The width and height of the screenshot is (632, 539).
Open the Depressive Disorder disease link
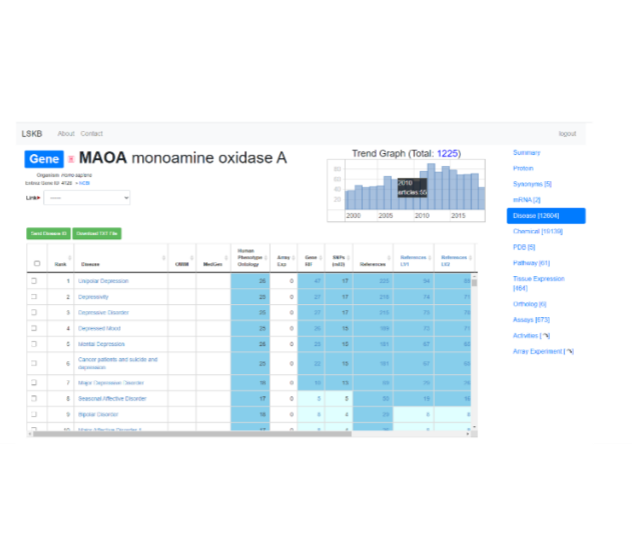tap(103, 312)
